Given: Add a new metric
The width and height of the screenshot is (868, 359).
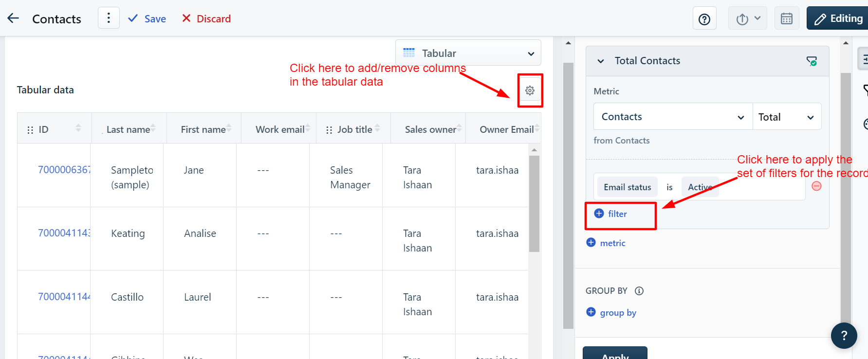Looking at the screenshot, I should (x=606, y=243).
